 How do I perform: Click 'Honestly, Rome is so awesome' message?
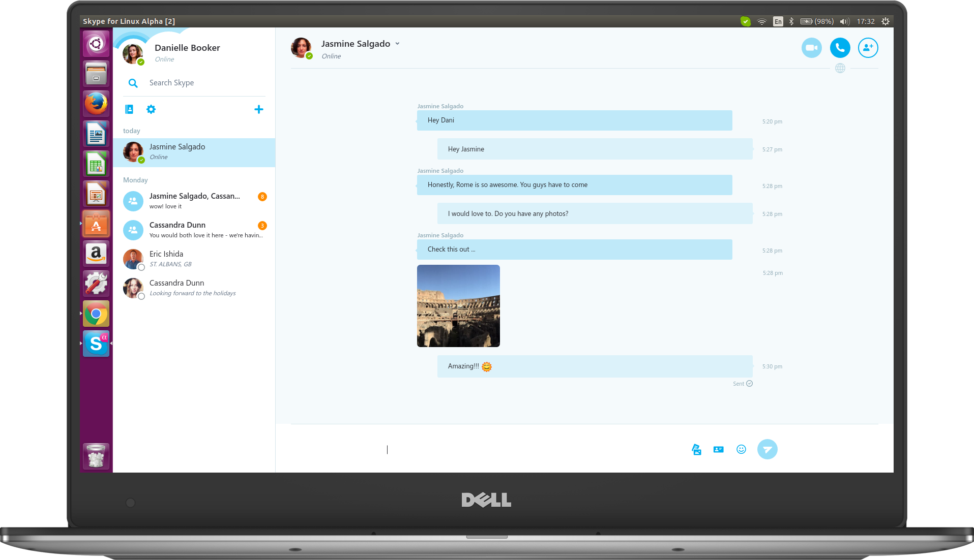pos(574,185)
